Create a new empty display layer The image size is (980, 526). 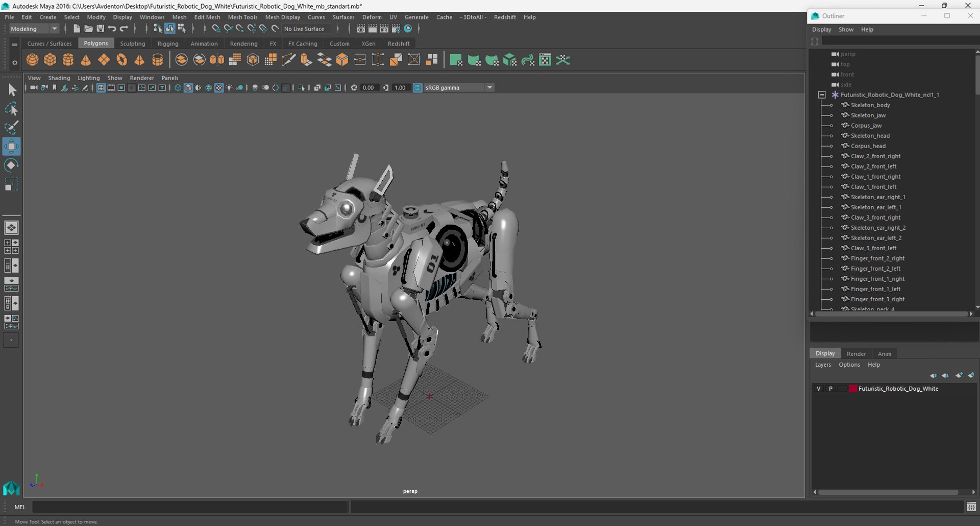959,375
